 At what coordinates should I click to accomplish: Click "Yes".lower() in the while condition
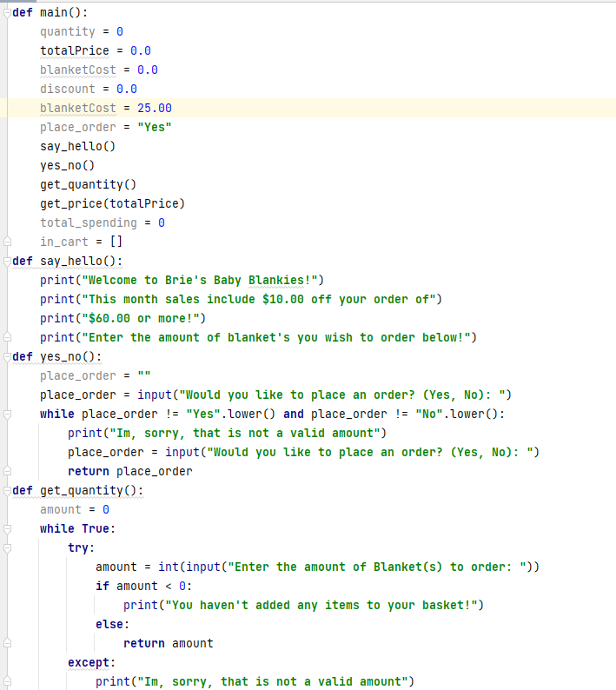(231, 415)
